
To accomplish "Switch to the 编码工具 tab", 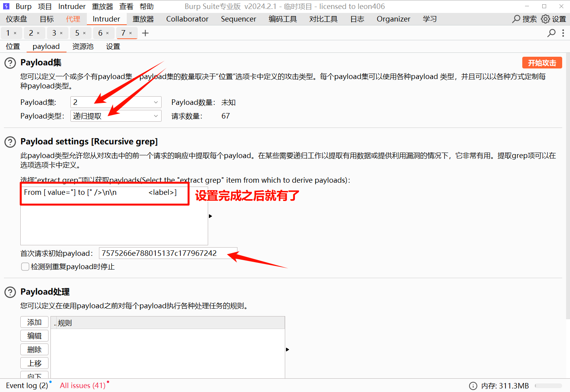I will pyautogui.click(x=283, y=19).
